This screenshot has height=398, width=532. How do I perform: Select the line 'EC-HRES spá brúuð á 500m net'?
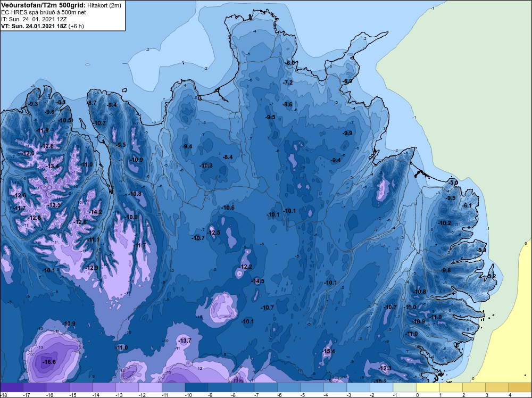click(x=44, y=12)
